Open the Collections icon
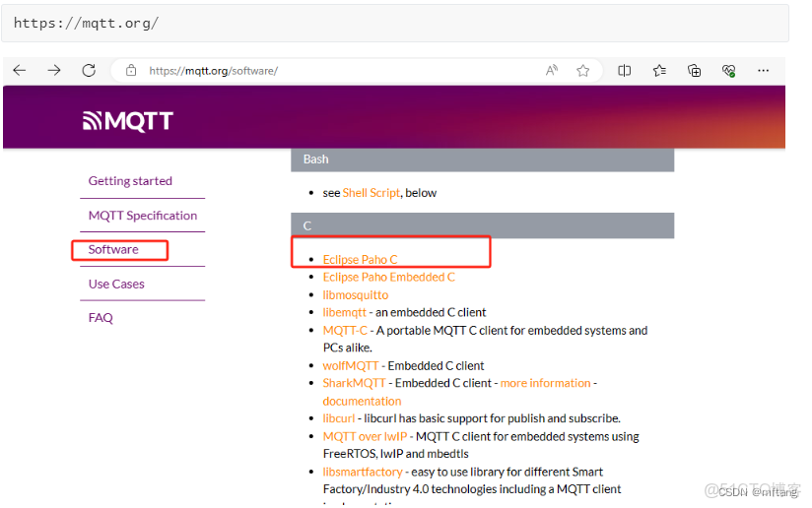Viewport: 812px width, 508px height. (694, 70)
